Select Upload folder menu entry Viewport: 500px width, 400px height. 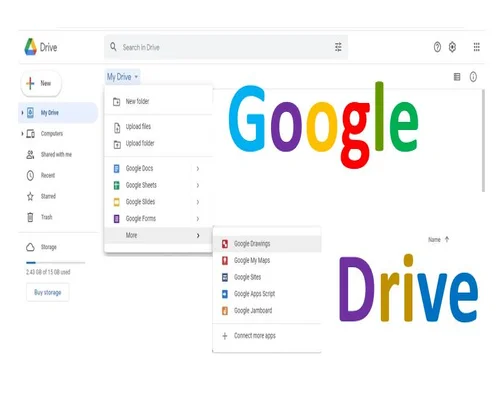158,144
